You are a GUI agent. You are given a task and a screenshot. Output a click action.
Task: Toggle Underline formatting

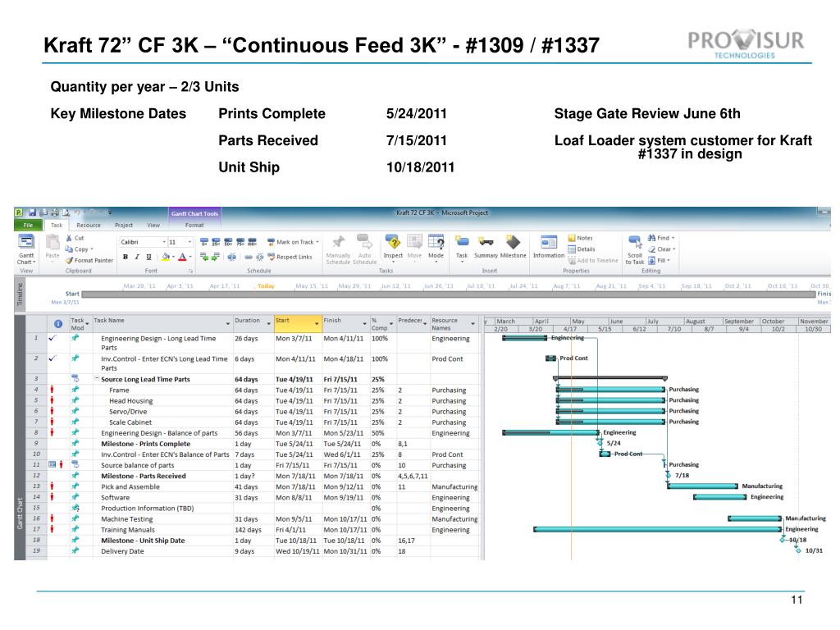(148, 257)
